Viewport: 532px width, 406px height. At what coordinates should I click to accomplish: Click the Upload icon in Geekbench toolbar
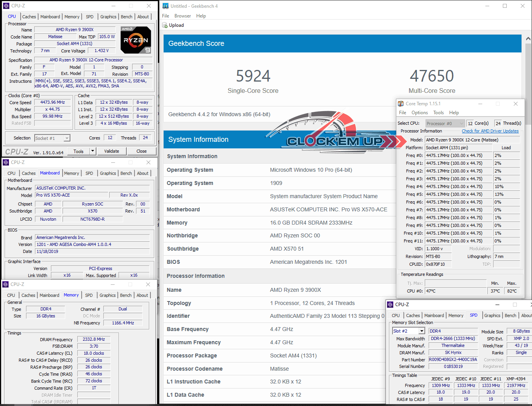(x=165, y=25)
